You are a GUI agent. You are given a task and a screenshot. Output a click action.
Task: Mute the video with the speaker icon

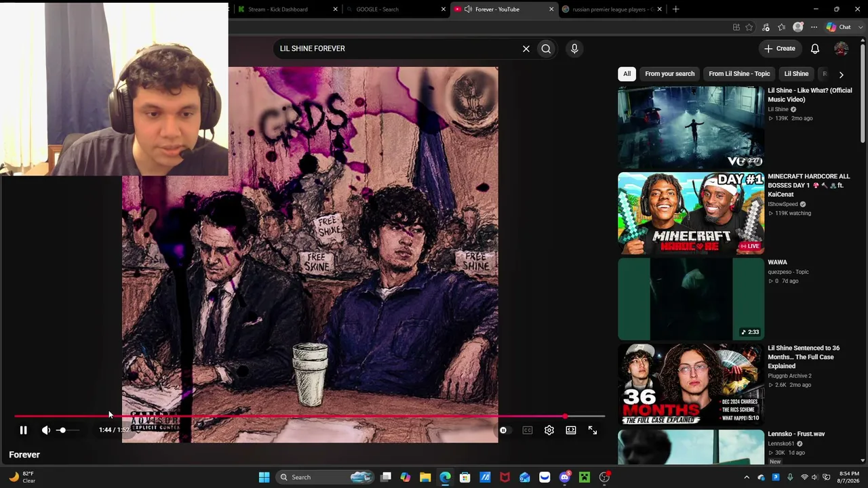[46, 430]
